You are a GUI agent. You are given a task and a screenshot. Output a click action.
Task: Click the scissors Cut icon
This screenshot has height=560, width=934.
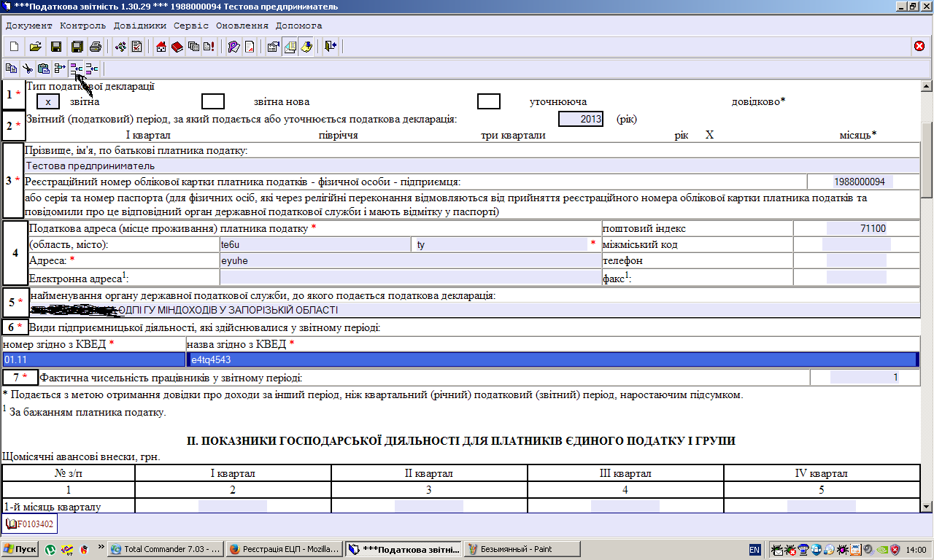pos(27,69)
